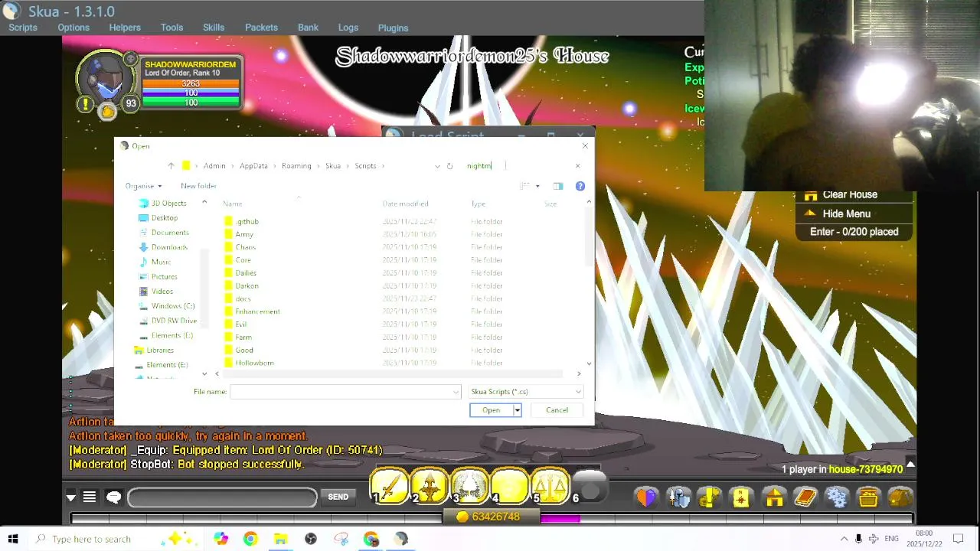
Task: Click the chat speech bubble icon
Action: tap(113, 497)
